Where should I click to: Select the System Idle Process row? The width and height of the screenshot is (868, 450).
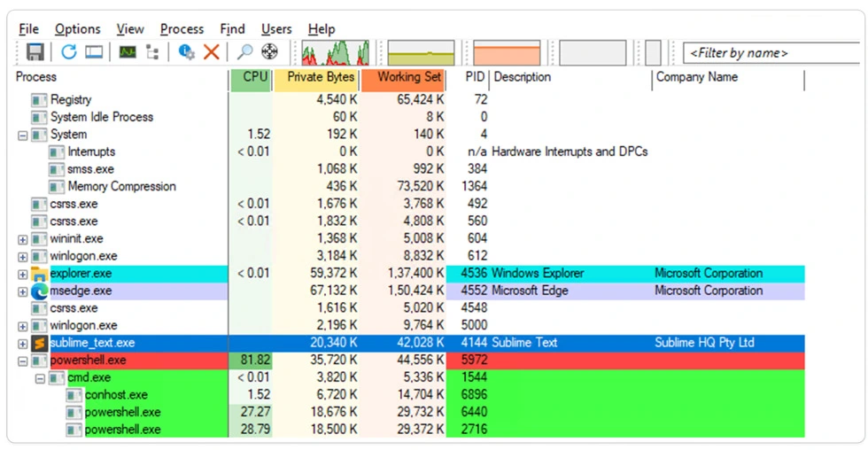(408, 117)
